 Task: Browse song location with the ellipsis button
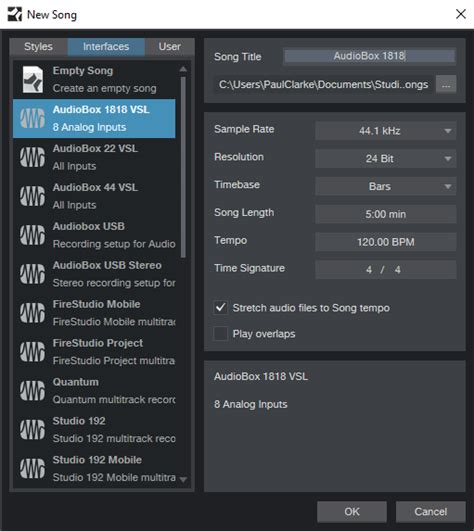click(446, 84)
